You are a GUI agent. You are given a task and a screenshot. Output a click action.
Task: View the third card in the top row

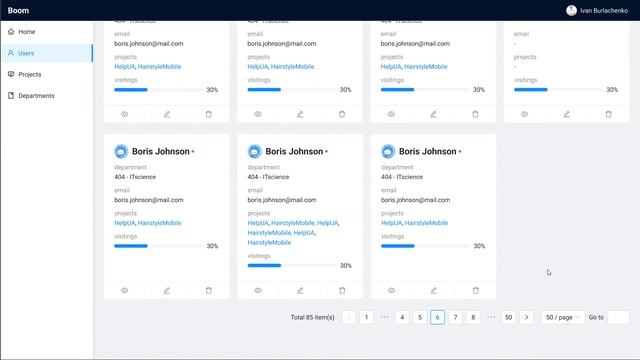(391, 114)
